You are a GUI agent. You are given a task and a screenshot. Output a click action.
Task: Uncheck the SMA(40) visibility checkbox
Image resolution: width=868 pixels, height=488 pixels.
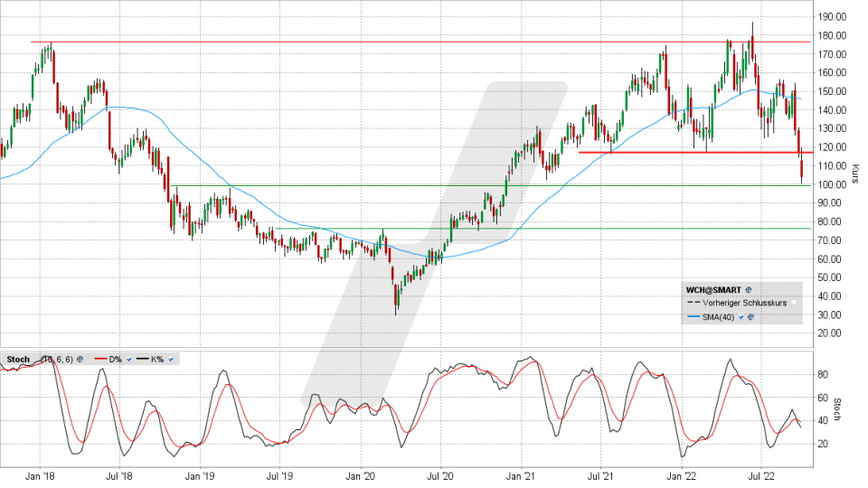point(741,317)
